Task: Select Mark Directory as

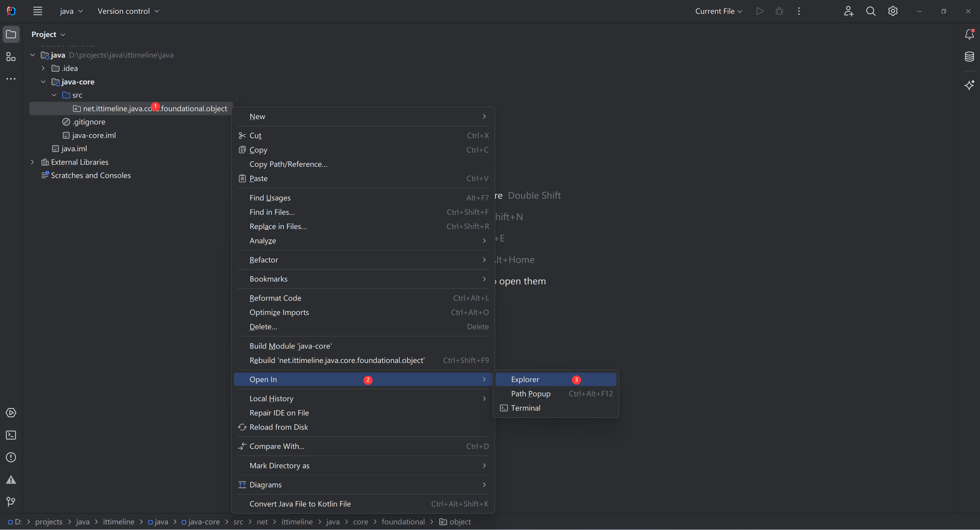Action: pyautogui.click(x=363, y=465)
